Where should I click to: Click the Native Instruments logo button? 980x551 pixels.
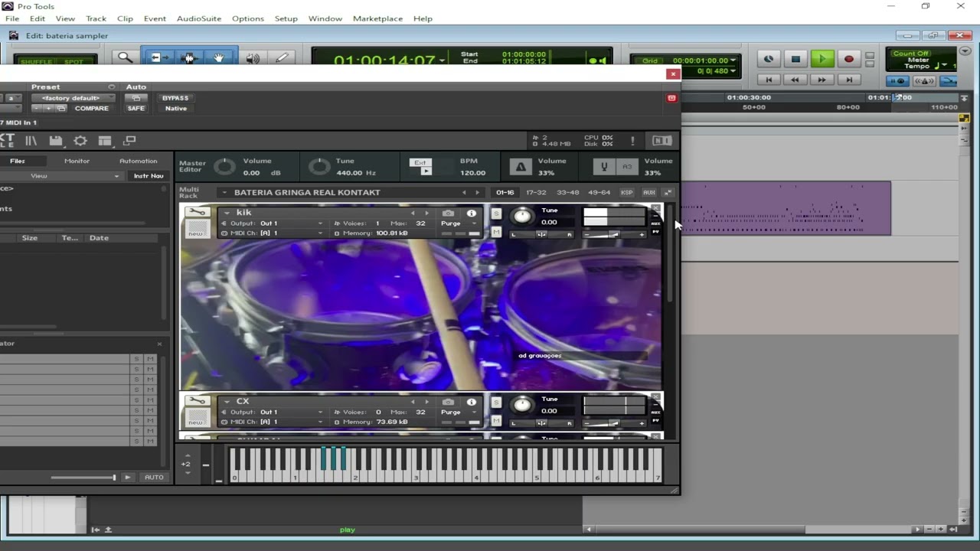(661, 141)
